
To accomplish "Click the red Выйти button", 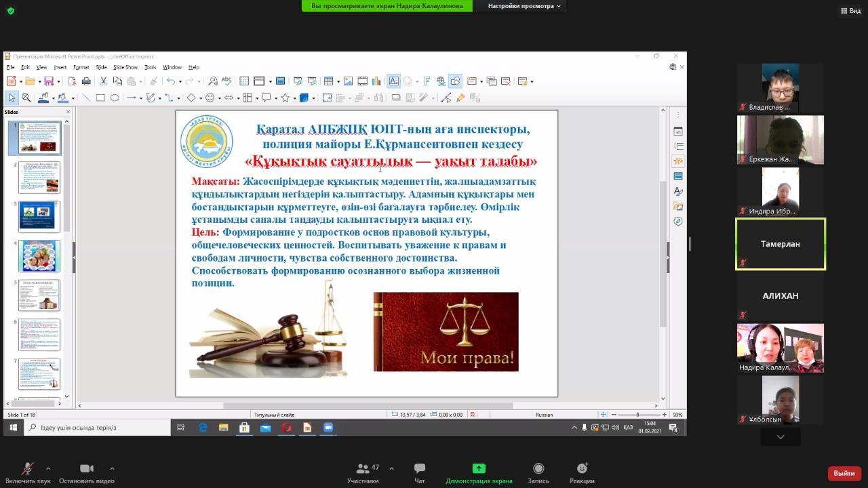I will point(844,473).
